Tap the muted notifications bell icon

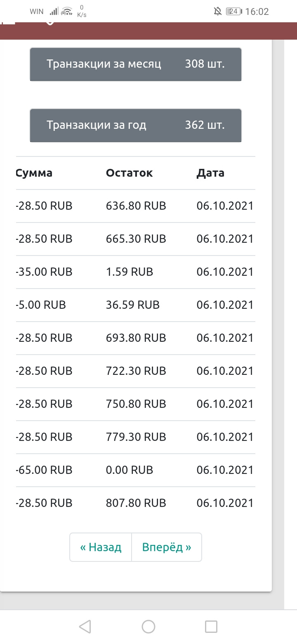(x=218, y=12)
